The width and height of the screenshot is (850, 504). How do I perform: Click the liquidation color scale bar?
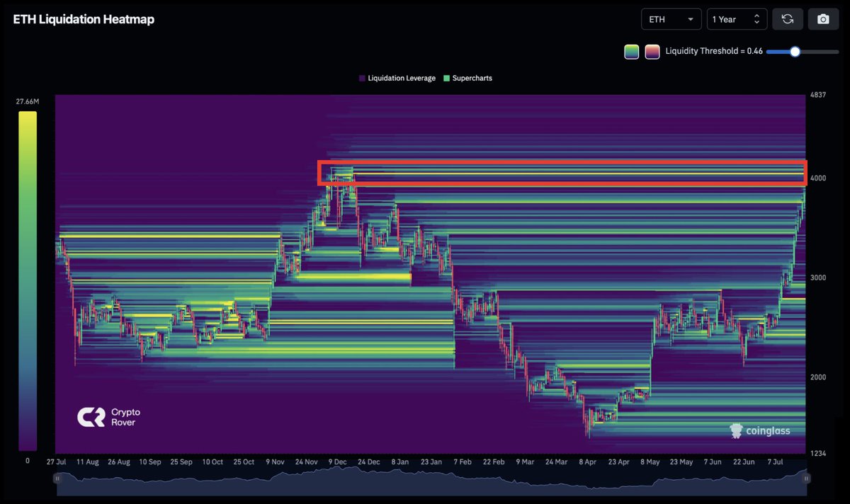point(28,281)
